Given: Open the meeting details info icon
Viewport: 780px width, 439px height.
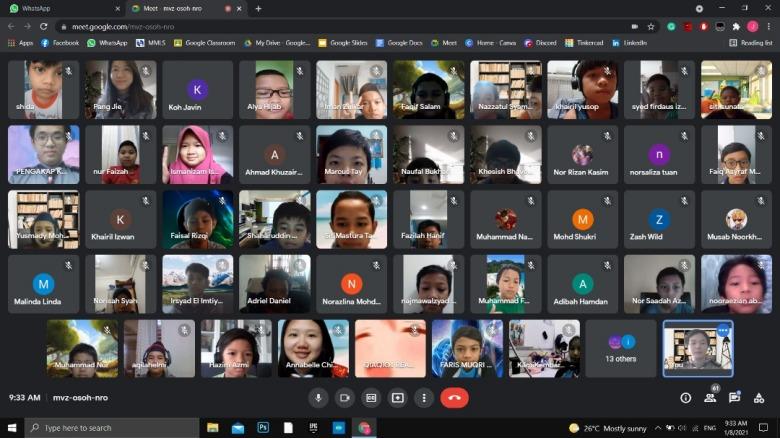Looking at the screenshot, I should 686,397.
